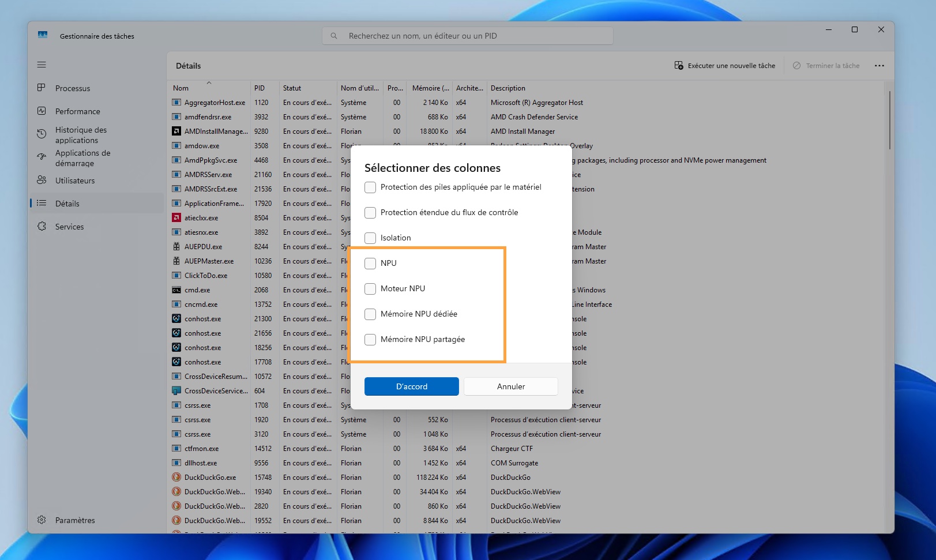Click the Historique des applications icon
The width and height of the screenshot is (936, 560).
(42, 134)
